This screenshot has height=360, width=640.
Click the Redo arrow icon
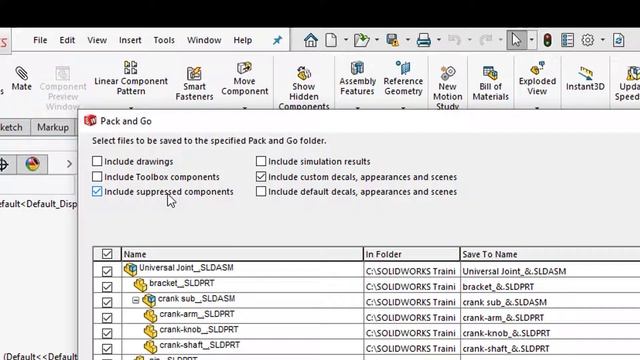tap(486, 40)
